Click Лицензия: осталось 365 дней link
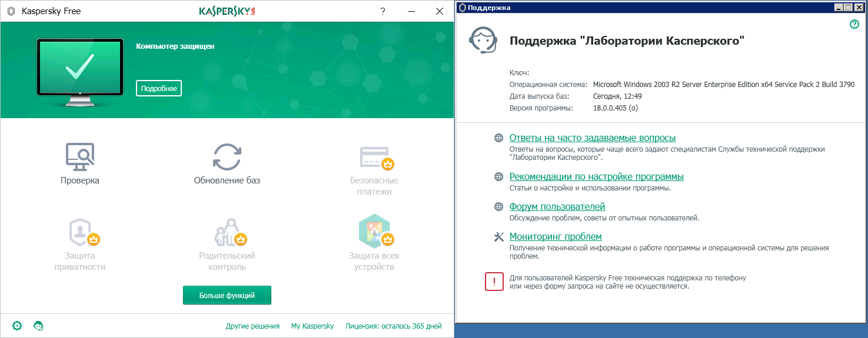Screen dimensions: 868x338 coord(393,326)
